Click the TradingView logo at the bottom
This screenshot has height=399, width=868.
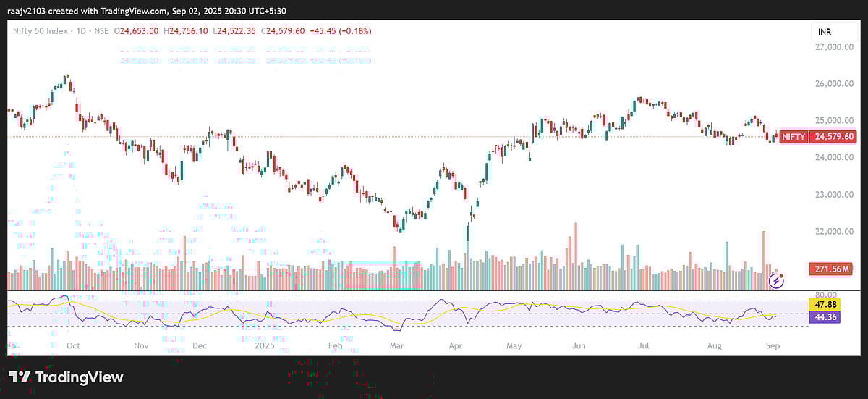tap(66, 377)
